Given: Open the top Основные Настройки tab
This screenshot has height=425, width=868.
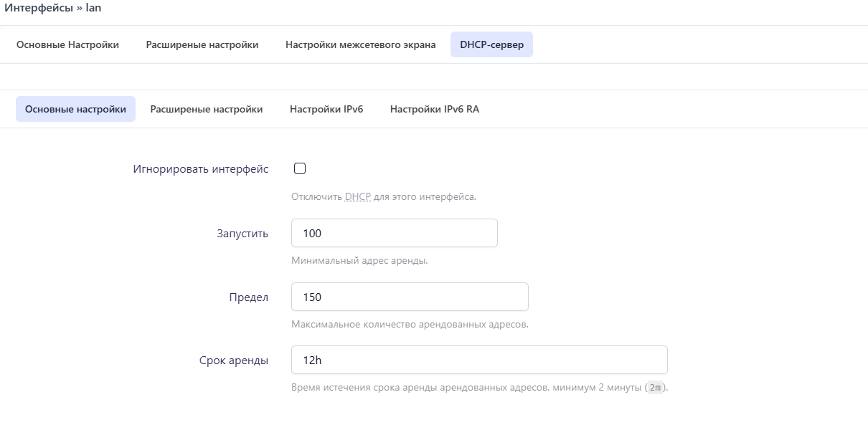Looking at the screenshot, I should pos(67,44).
